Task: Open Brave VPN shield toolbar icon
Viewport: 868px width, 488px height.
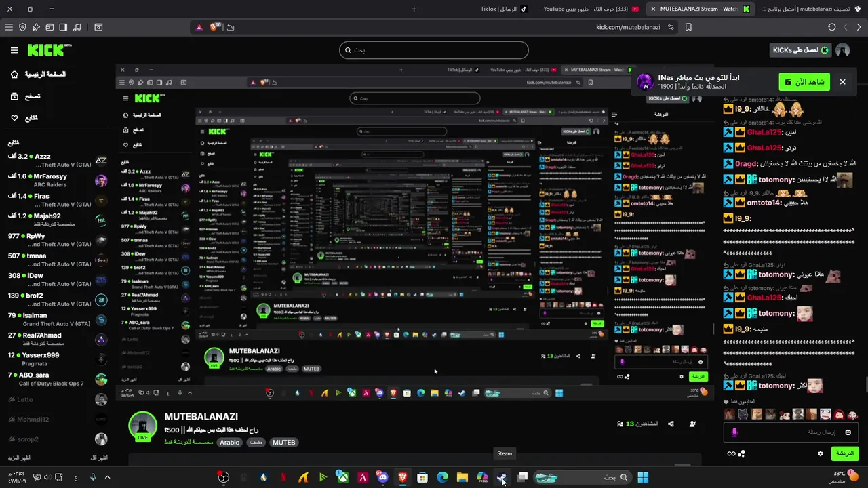Action: pos(22,27)
